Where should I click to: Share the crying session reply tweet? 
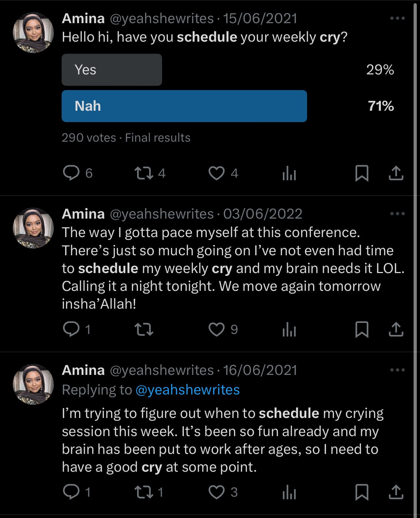pos(396,492)
